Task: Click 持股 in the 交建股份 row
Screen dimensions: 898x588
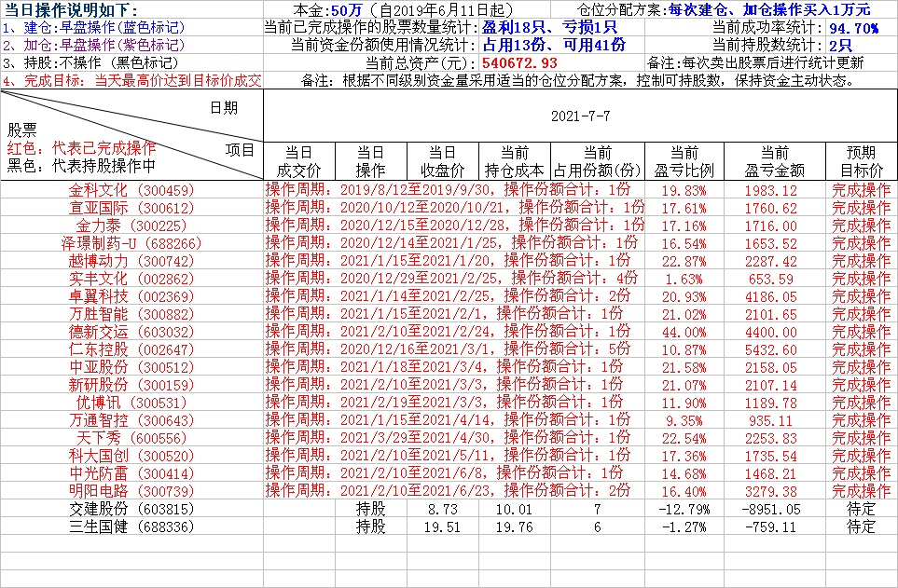Action: pyautogui.click(x=370, y=509)
